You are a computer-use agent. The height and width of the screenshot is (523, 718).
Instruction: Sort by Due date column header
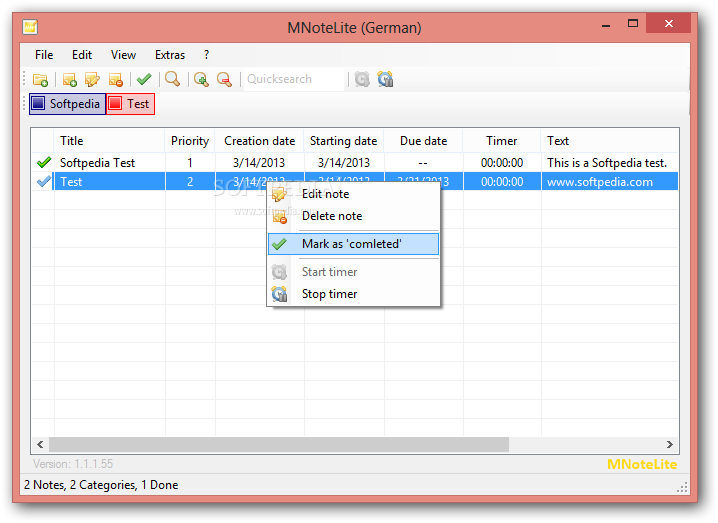[x=424, y=141]
